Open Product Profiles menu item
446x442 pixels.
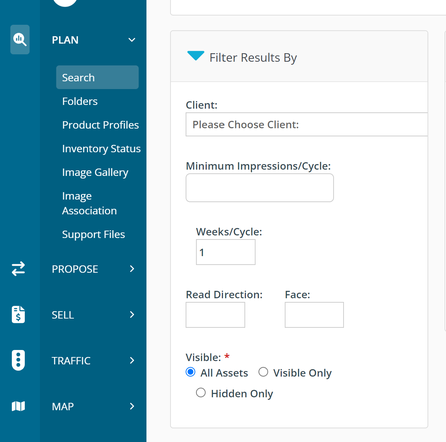click(100, 125)
